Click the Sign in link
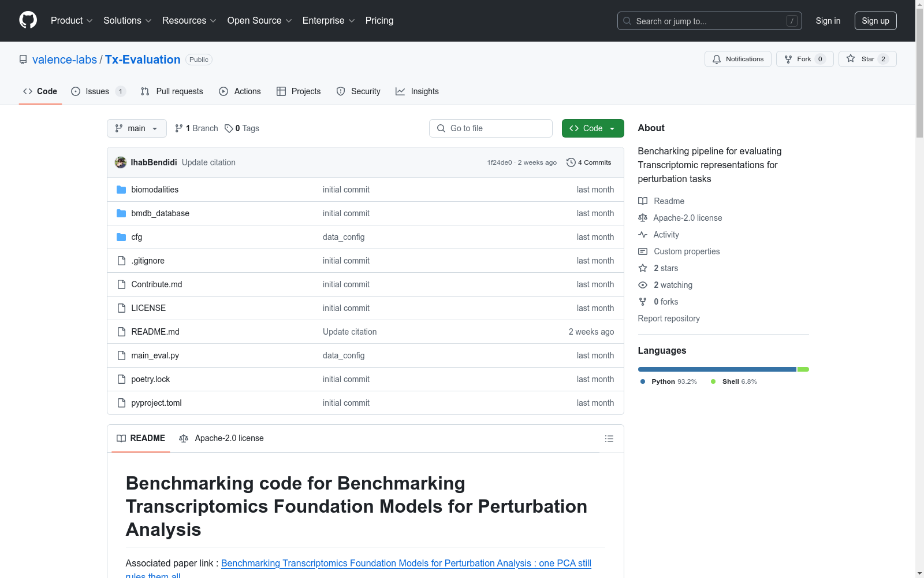The width and height of the screenshot is (924, 578). point(828,21)
